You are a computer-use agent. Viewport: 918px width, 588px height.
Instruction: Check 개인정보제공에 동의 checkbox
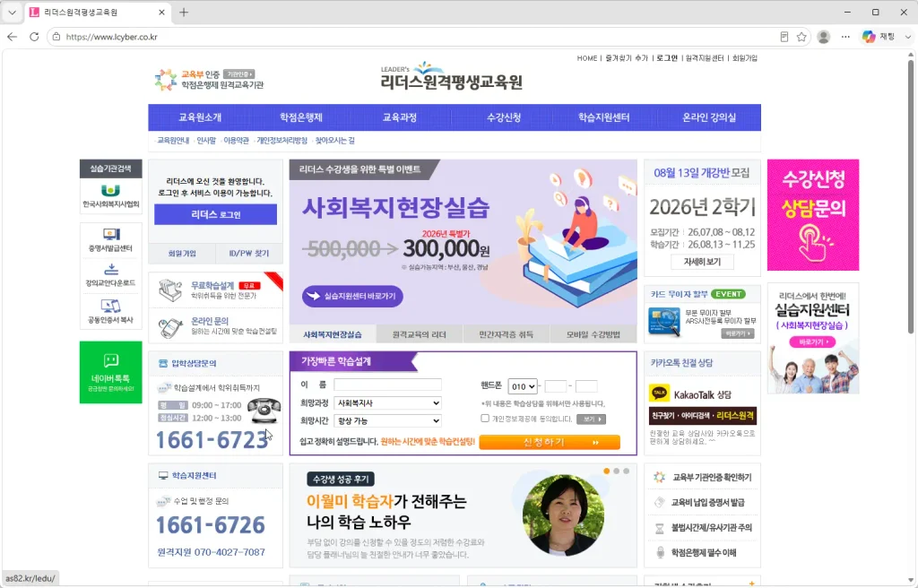tap(485, 419)
